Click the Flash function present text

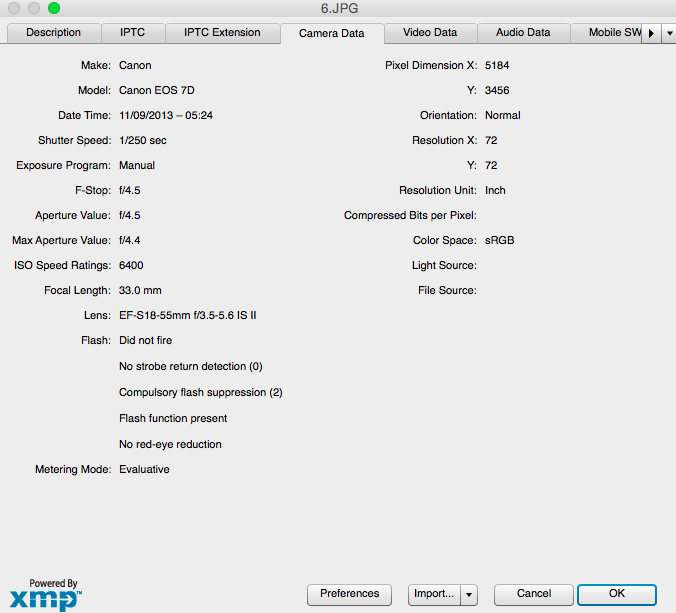coord(173,419)
